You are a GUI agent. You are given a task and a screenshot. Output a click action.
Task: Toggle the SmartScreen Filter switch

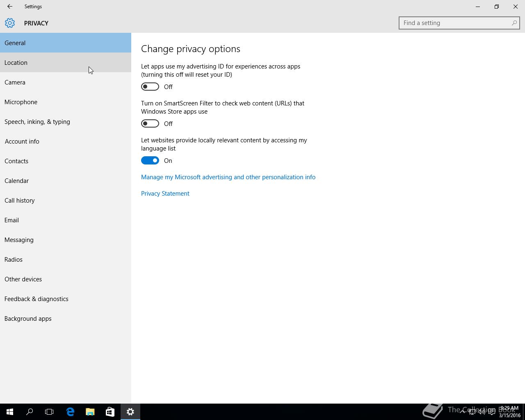pos(150,123)
